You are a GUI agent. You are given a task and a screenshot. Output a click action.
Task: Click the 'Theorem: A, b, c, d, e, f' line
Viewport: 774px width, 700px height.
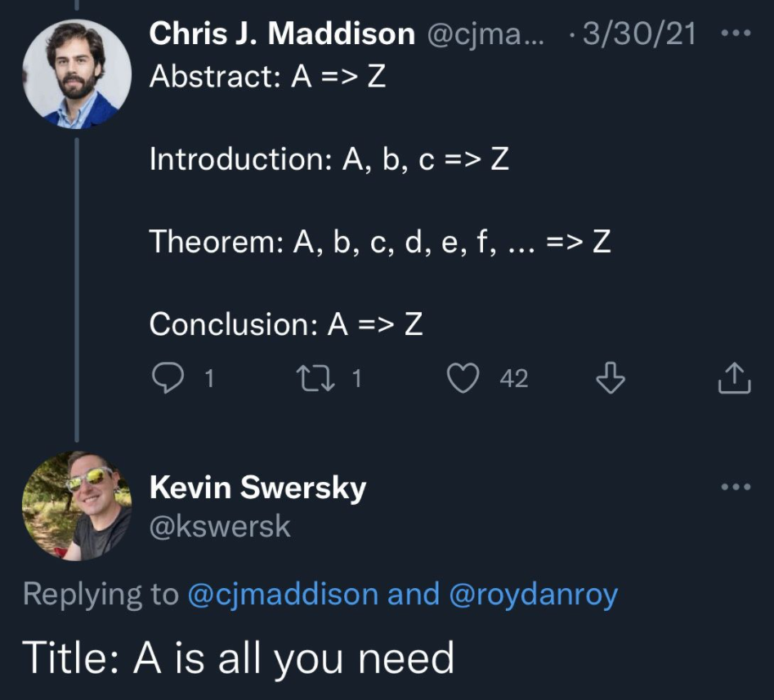[x=380, y=242]
